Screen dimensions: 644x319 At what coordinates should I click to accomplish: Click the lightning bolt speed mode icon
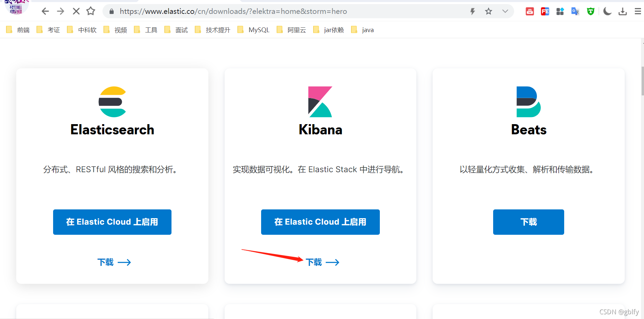click(473, 12)
